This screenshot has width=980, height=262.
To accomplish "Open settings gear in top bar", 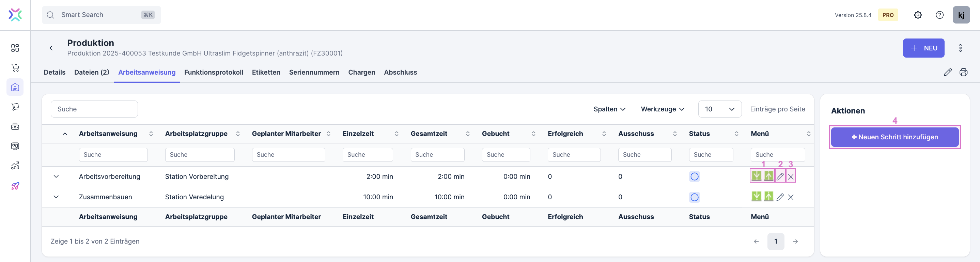I will pos(918,15).
